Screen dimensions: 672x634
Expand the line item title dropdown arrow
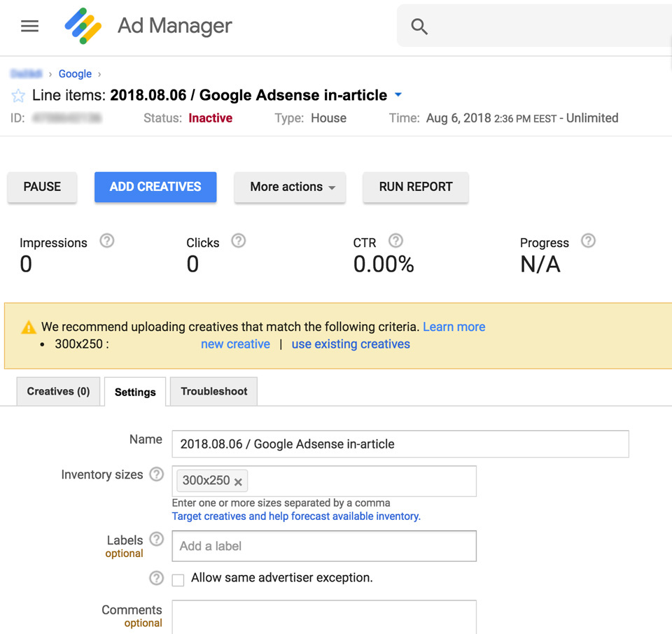point(398,94)
